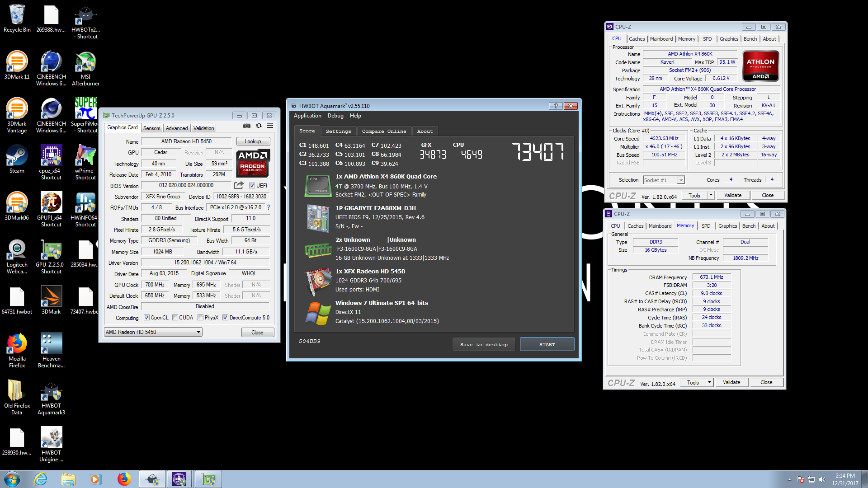Click AMD Radeon Graphics logo in GPU-Z

coord(253,164)
